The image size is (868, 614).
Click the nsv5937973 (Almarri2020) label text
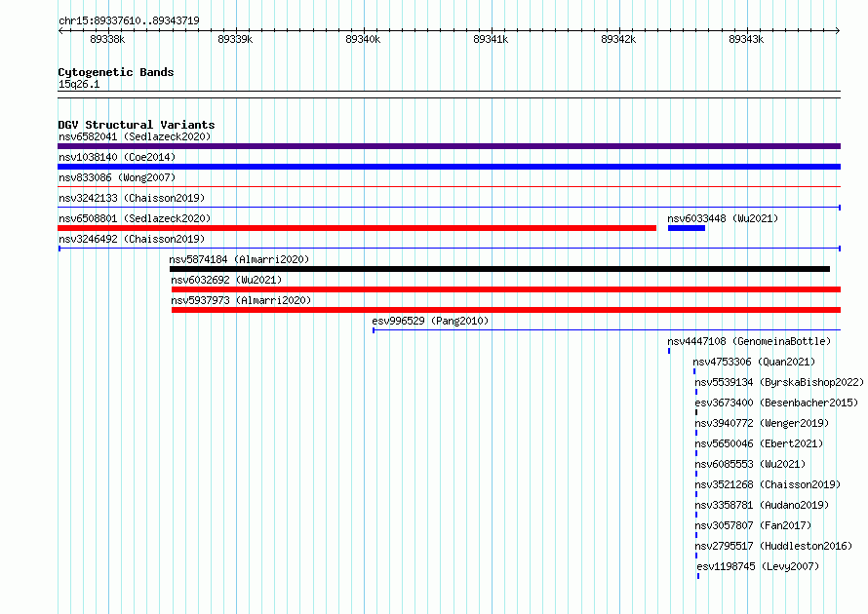click(x=241, y=300)
